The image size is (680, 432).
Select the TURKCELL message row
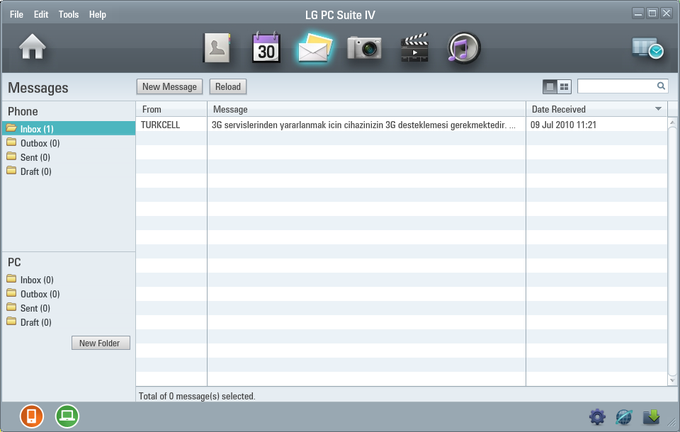click(401, 125)
